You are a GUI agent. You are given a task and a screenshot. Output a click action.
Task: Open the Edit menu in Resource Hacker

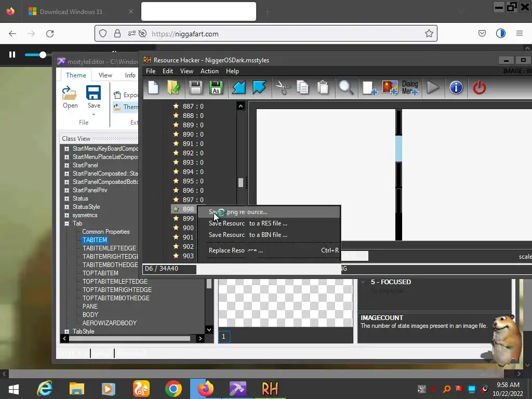click(x=168, y=71)
